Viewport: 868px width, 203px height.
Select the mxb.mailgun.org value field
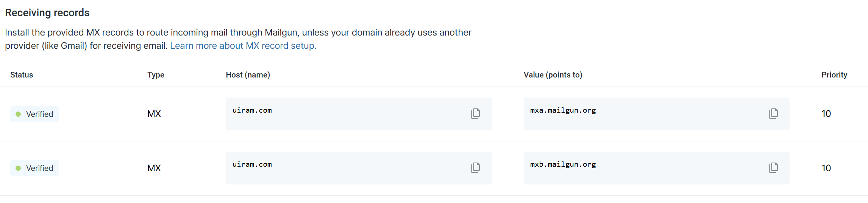click(656, 168)
